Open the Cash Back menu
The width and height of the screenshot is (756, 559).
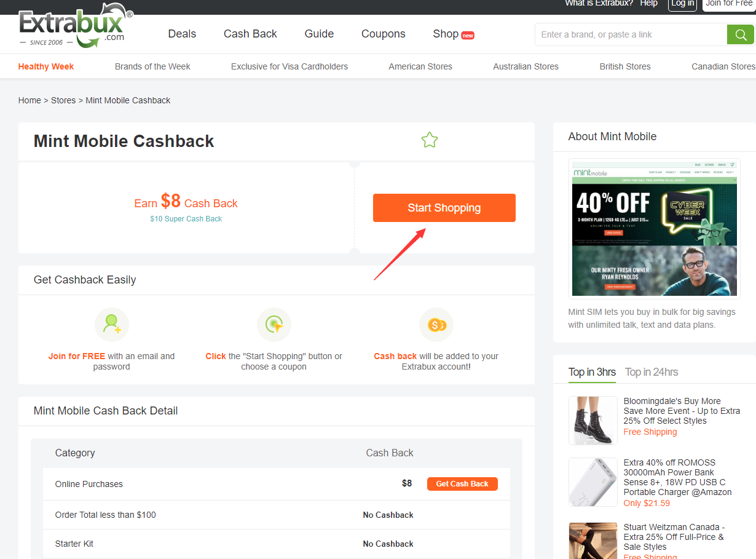point(250,34)
